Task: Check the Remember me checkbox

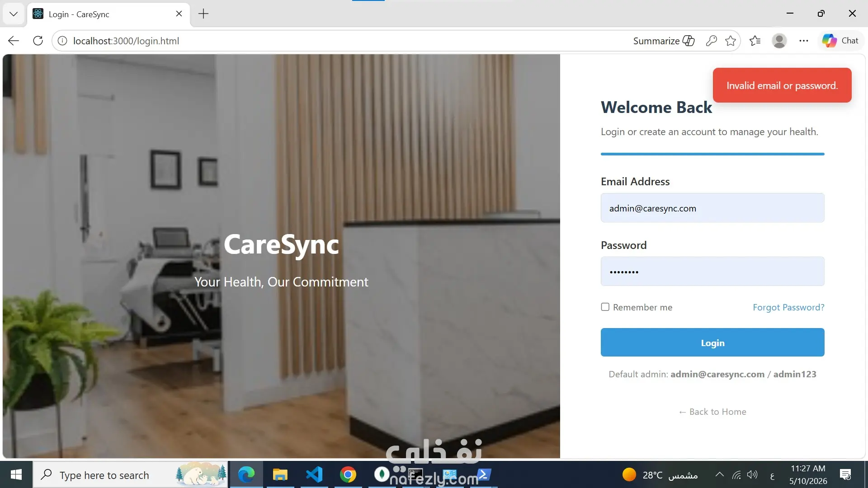Action: click(x=605, y=307)
